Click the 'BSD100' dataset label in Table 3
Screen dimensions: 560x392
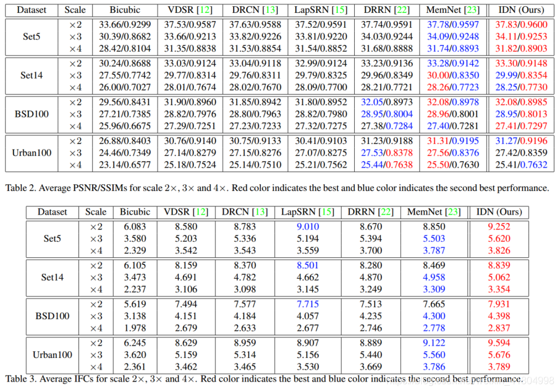(x=52, y=316)
